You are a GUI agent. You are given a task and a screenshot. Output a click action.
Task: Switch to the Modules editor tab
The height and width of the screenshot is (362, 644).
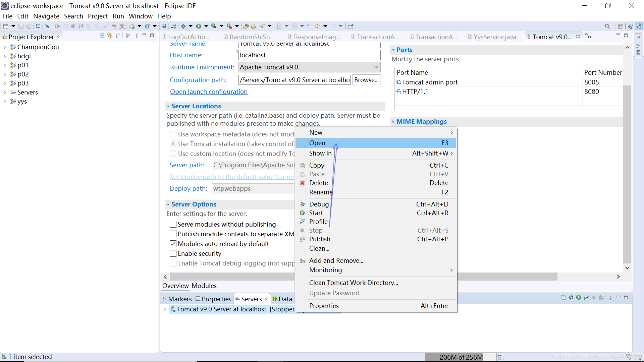[204, 286]
